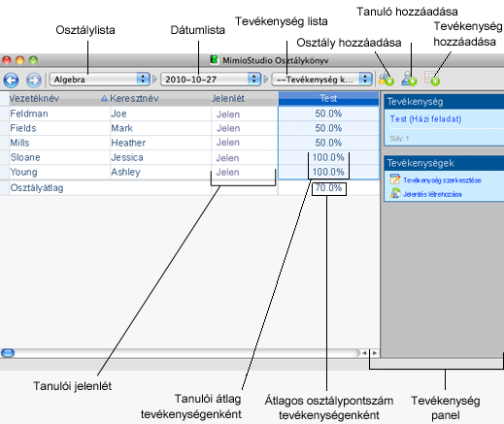Click Feldman's 50.0% Test score
This screenshot has width=504, height=424.
tap(328, 114)
